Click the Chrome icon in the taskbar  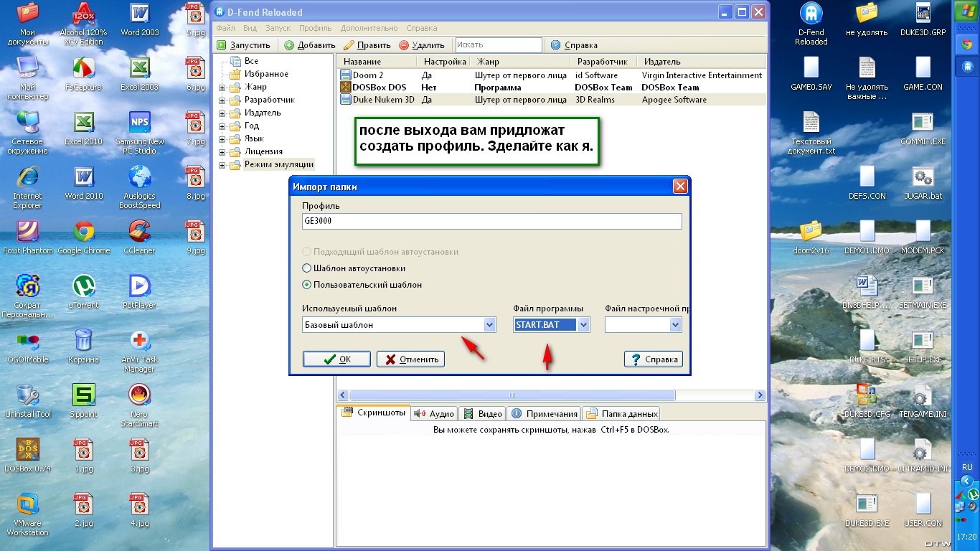pyautogui.click(x=966, y=44)
